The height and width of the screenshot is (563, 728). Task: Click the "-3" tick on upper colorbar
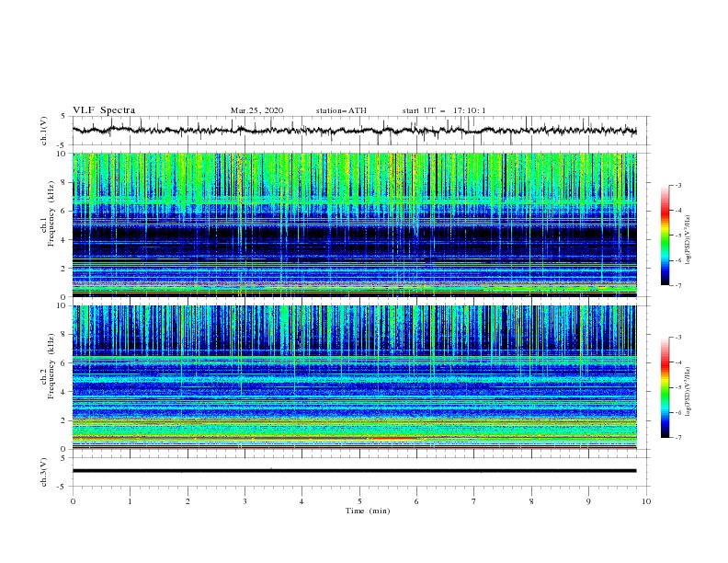pos(677,185)
